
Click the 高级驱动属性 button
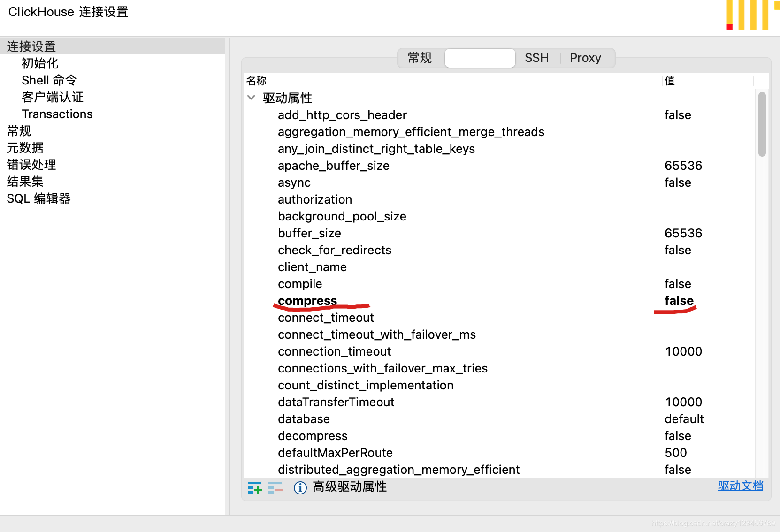[350, 487]
